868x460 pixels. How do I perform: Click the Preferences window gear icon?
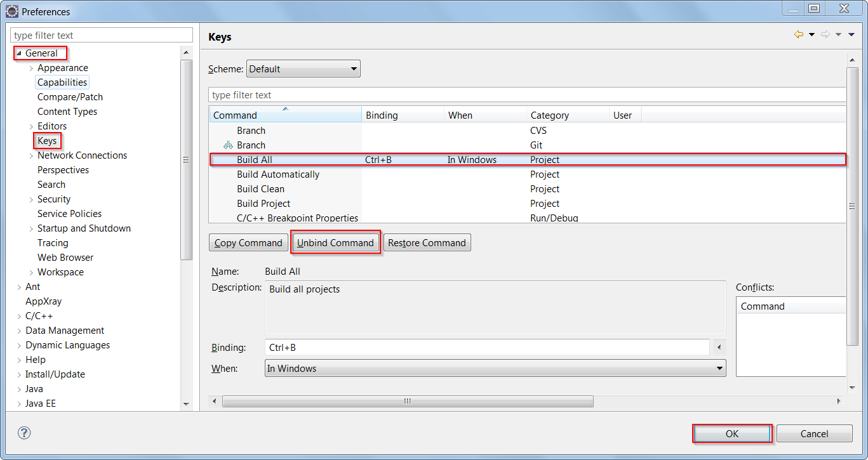[x=12, y=11]
